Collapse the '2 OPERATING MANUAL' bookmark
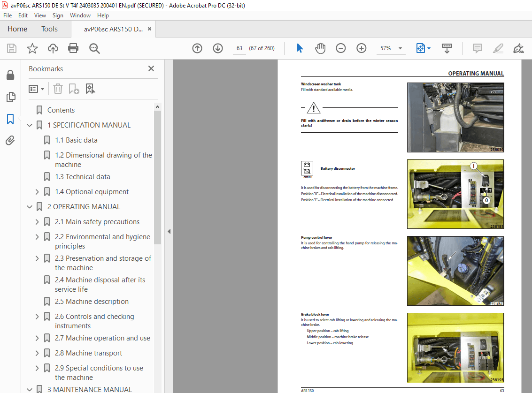Viewport: 532px width, 393px height. [x=29, y=206]
